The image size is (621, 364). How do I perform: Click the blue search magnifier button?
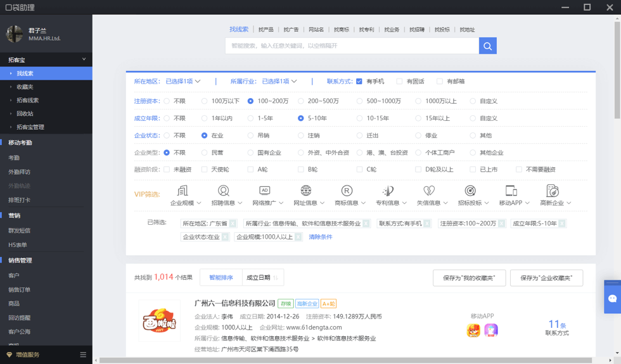pos(487,46)
